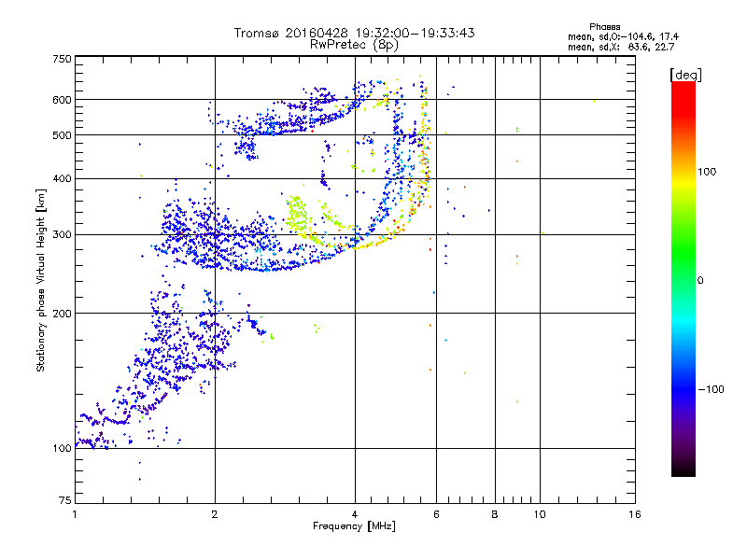The height and width of the screenshot is (560, 747).
Task: Click the '600' y-axis tick label
Action: [62, 100]
